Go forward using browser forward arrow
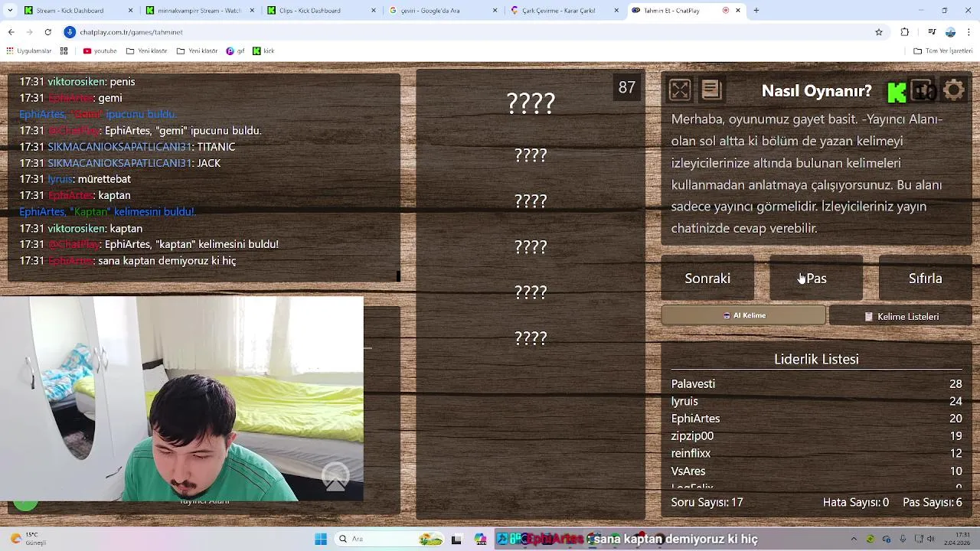The height and width of the screenshot is (551, 980). tap(29, 32)
